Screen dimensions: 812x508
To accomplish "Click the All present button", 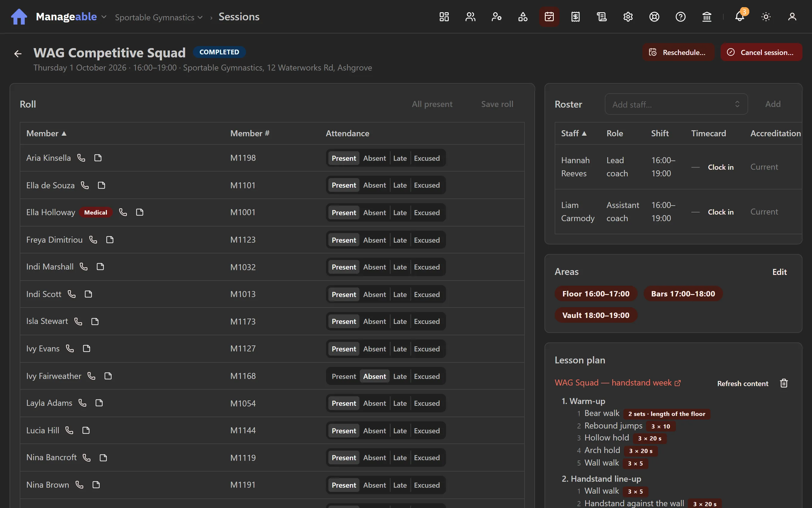I will point(432,104).
